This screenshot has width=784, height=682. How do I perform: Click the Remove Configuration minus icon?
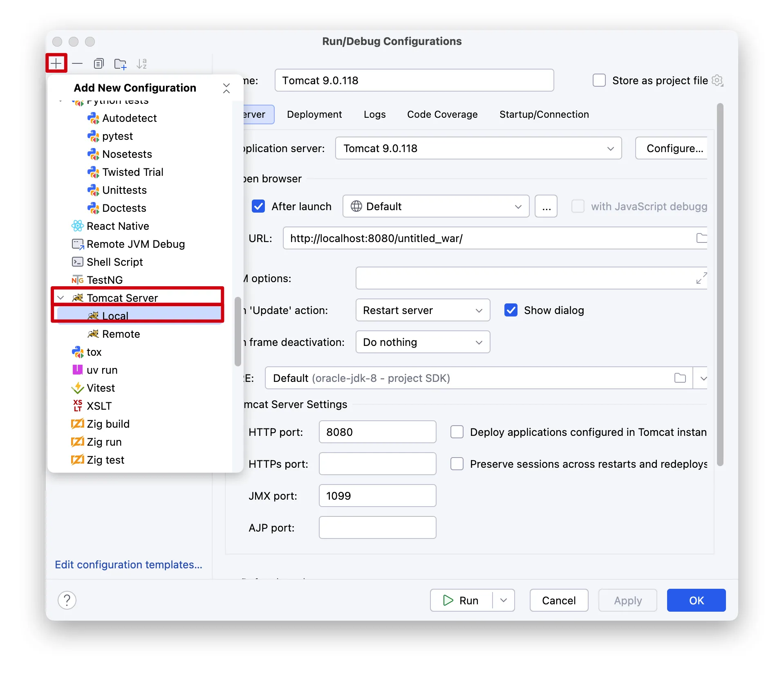tap(77, 63)
